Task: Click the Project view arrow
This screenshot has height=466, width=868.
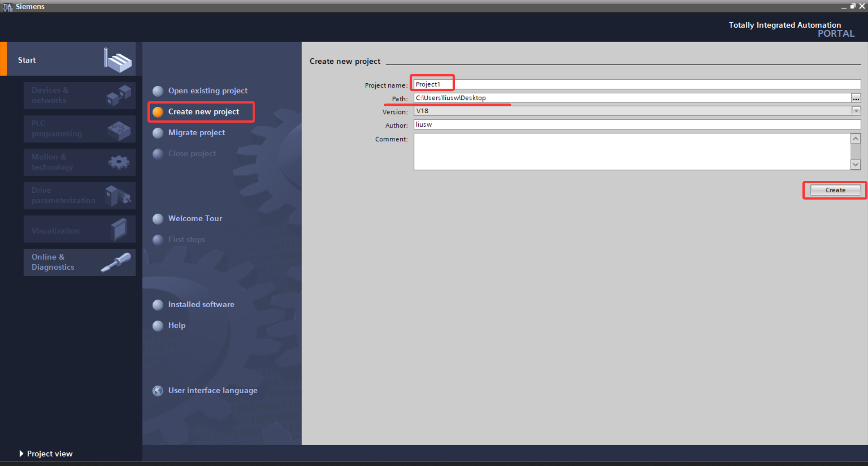Action: 21,453
